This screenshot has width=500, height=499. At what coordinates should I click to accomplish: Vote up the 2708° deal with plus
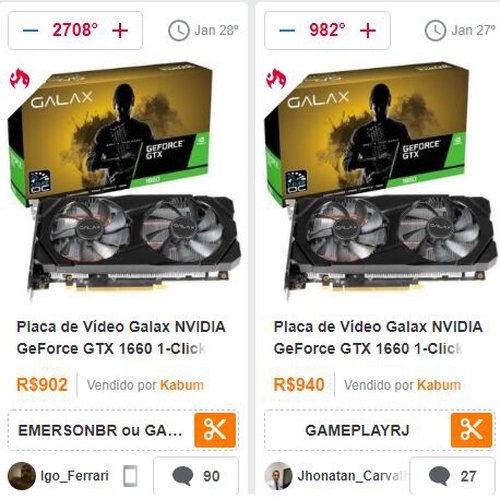(120, 31)
